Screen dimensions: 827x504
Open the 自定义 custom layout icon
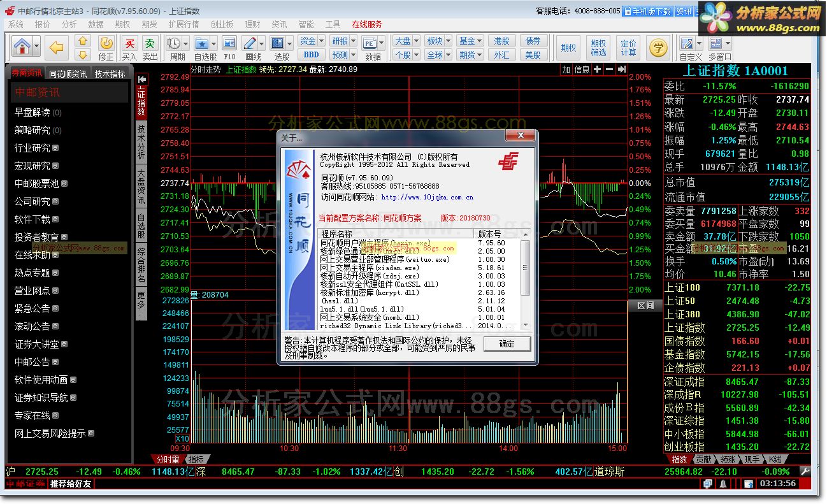pyautogui.click(x=687, y=43)
